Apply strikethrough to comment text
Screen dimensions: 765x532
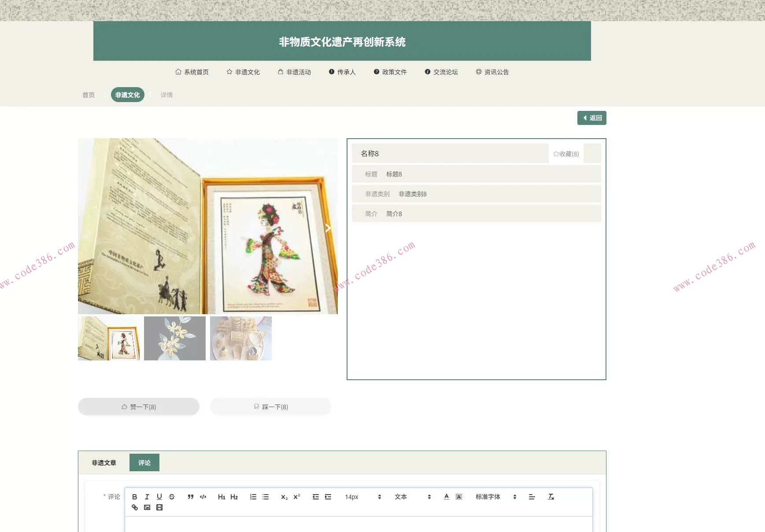172,496
